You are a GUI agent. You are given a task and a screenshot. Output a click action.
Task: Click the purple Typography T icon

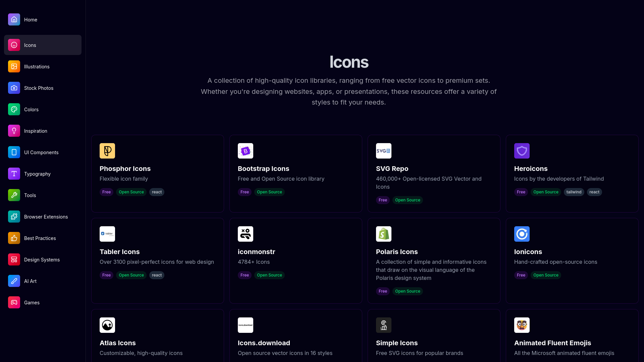pyautogui.click(x=14, y=174)
